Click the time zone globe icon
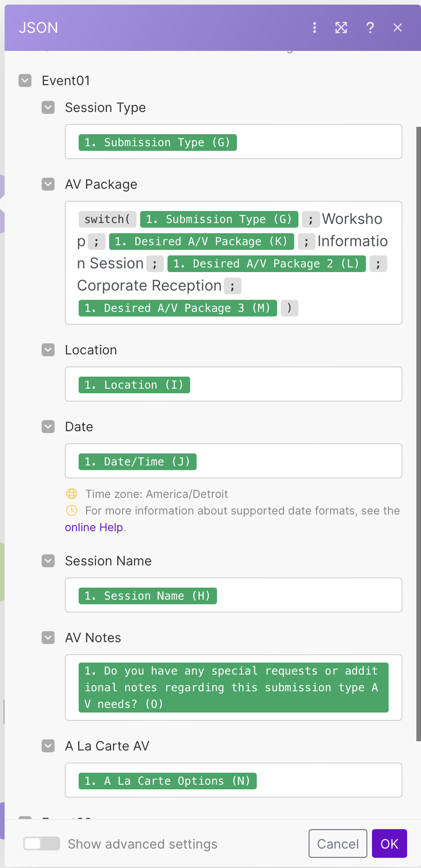Image resolution: width=421 pixels, height=868 pixels. (x=72, y=494)
